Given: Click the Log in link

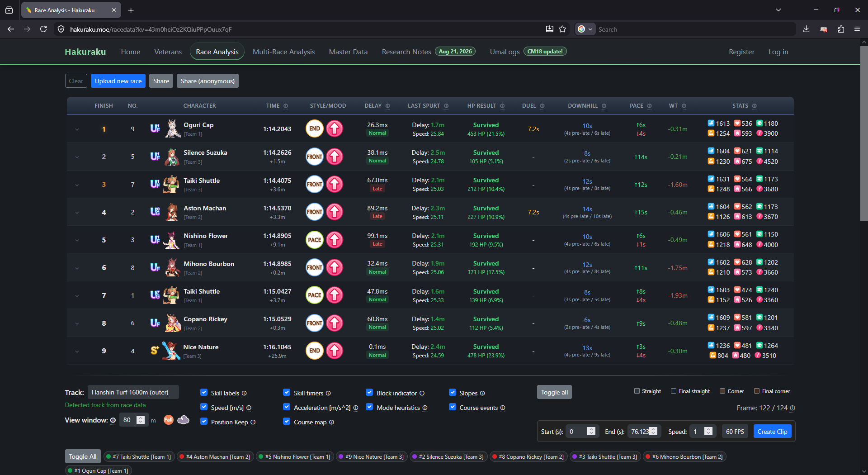Looking at the screenshot, I should 778,52.
